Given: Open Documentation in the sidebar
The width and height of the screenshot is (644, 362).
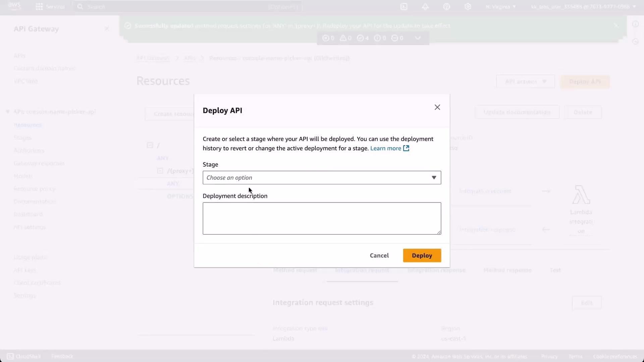Looking at the screenshot, I should tap(35, 201).
